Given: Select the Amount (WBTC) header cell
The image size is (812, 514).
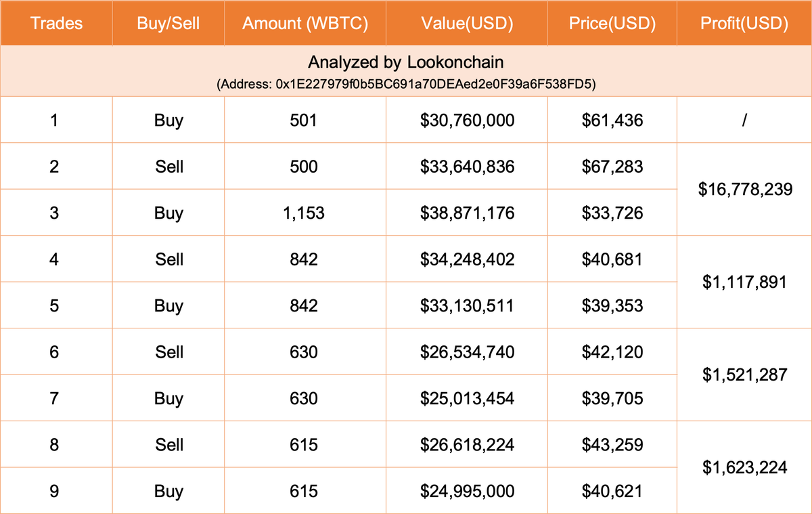Looking at the screenshot, I should pyautogui.click(x=304, y=24).
